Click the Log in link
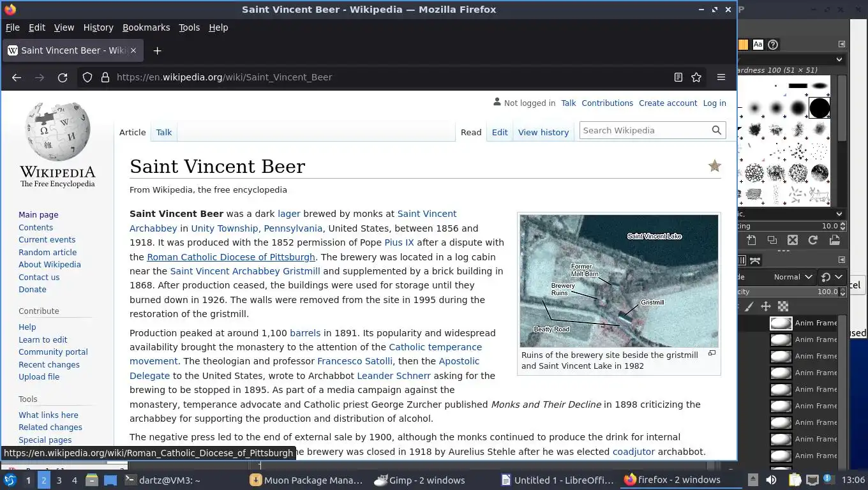The image size is (868, 490). pos(714,103)
